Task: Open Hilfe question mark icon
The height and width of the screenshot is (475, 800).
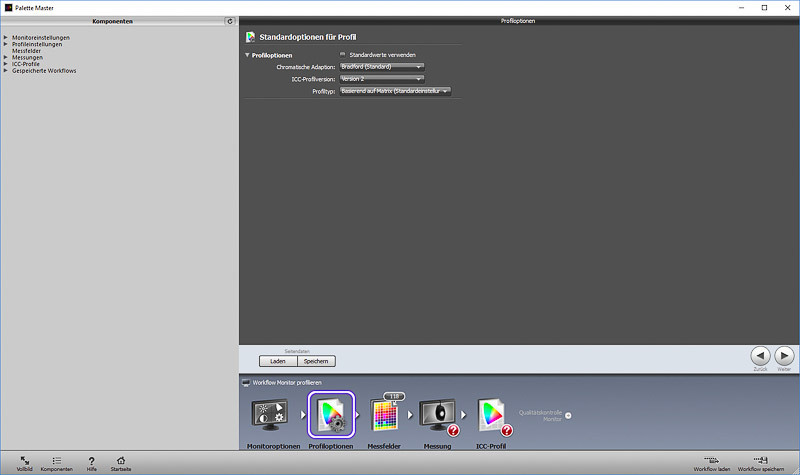Action: point(91,460)
